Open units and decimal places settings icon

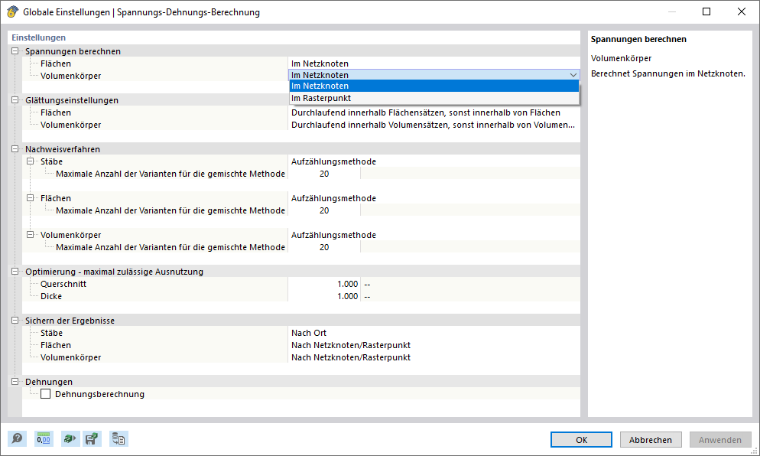pyautogui.click(x=44, y=439)
